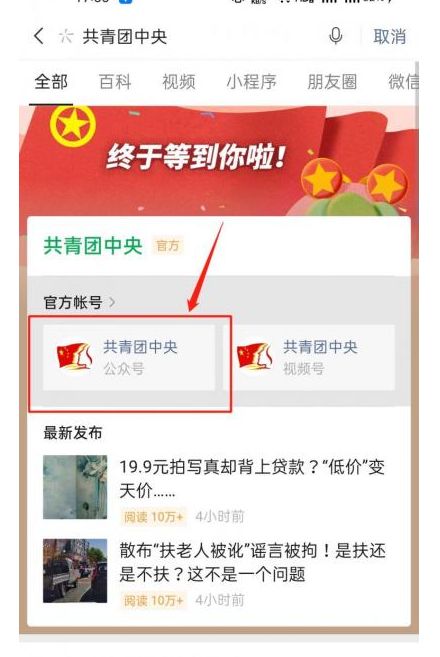Switch to the 视频 tab
This screenshot has height=657, width=440.
pyautogui.click(x=179, y=82)
